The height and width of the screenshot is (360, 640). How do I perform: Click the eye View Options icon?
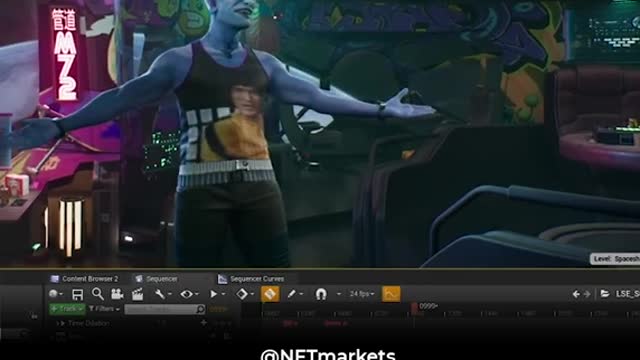[x=187, y=294]
